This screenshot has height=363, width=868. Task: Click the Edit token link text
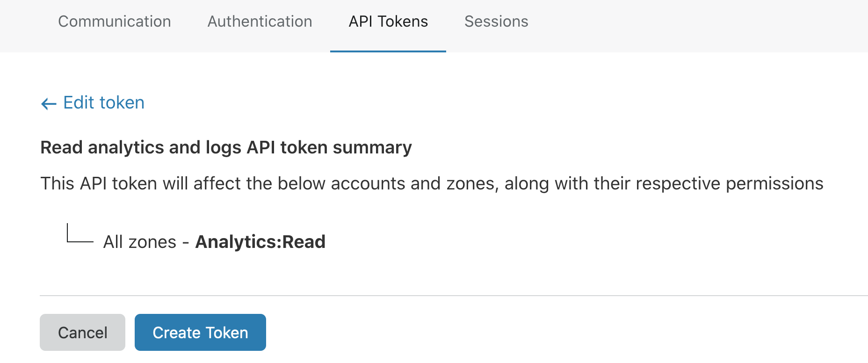[104, 102]
